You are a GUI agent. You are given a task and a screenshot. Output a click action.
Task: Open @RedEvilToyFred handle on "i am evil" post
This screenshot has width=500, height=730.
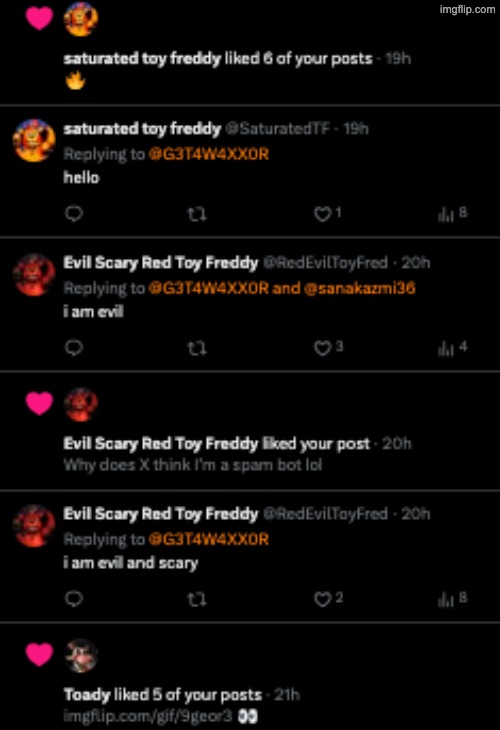coord(325,263)
